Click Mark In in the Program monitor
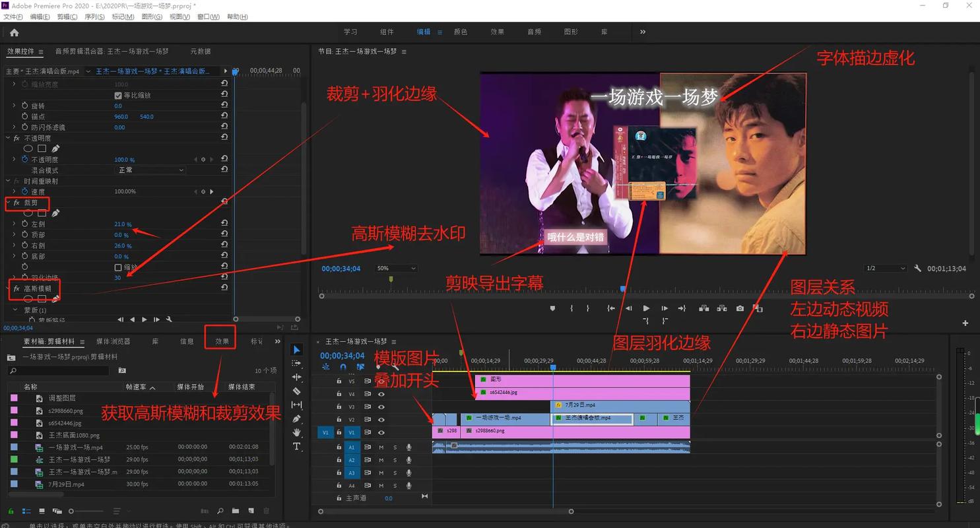 pyautogui.click(x=572, y=308)
